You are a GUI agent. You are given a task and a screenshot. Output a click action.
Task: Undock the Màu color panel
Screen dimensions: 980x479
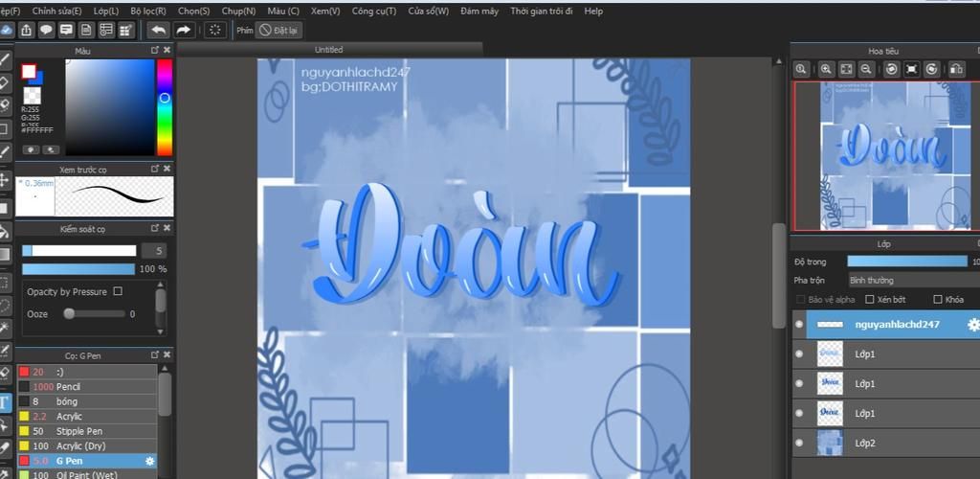pyautogui.click(x=154, y=50)
